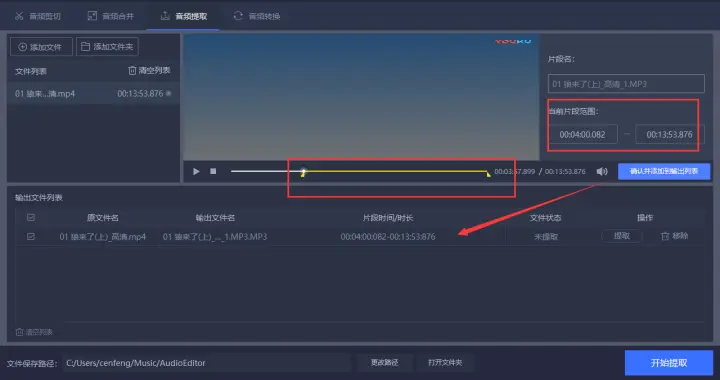Open the 音频转换 tab
Image resolution: width=720 pixels, height=380 pixels.
[x=257, y=16]
